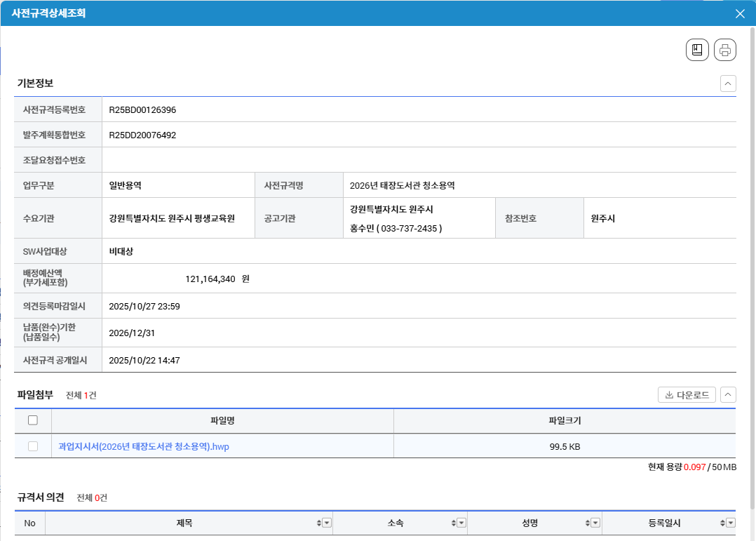Sort by 등록일시 column arrows
This screenshot has height=541, width=756.
coord(722,523)
